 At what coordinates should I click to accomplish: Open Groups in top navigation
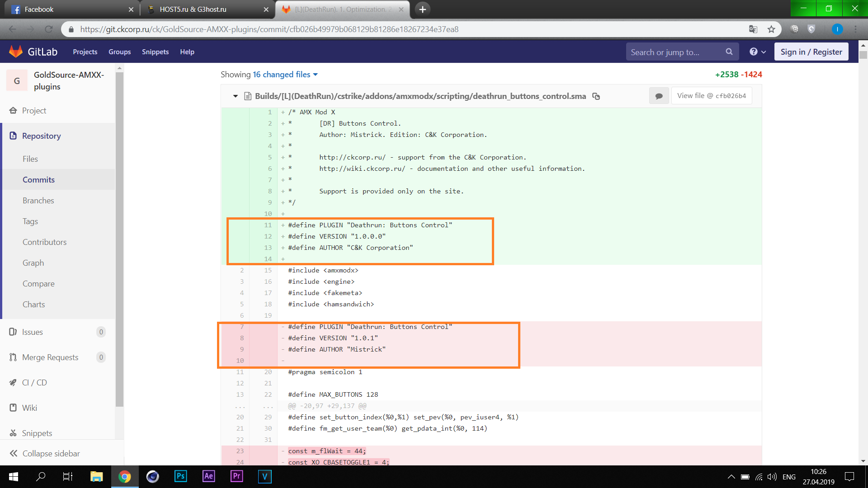(119, 52)
